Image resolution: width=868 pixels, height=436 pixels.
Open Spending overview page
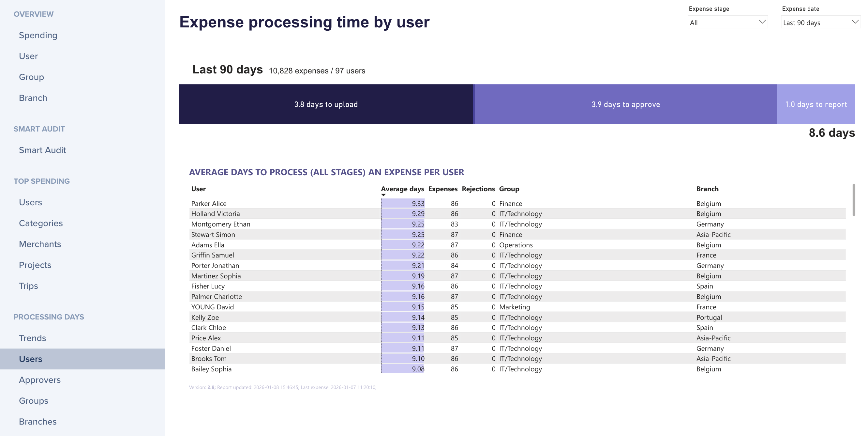(x=38, y=35)
